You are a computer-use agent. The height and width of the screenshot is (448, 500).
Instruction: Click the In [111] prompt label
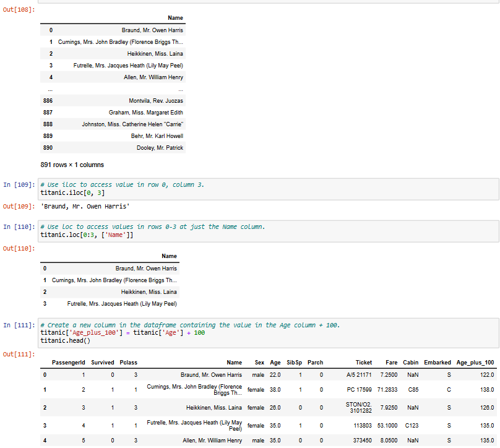19,325
